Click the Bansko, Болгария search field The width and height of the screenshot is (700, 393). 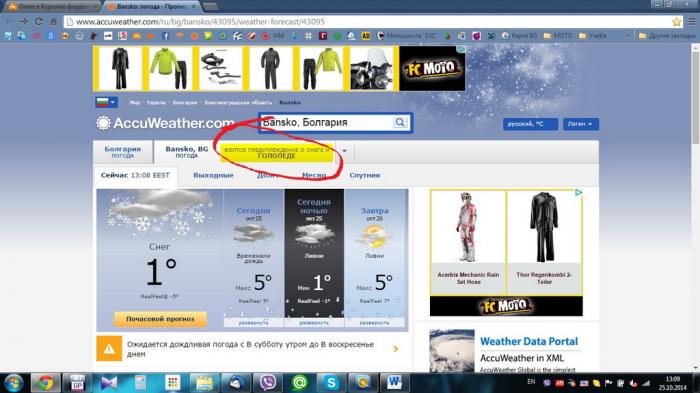[x=327, y=122]
